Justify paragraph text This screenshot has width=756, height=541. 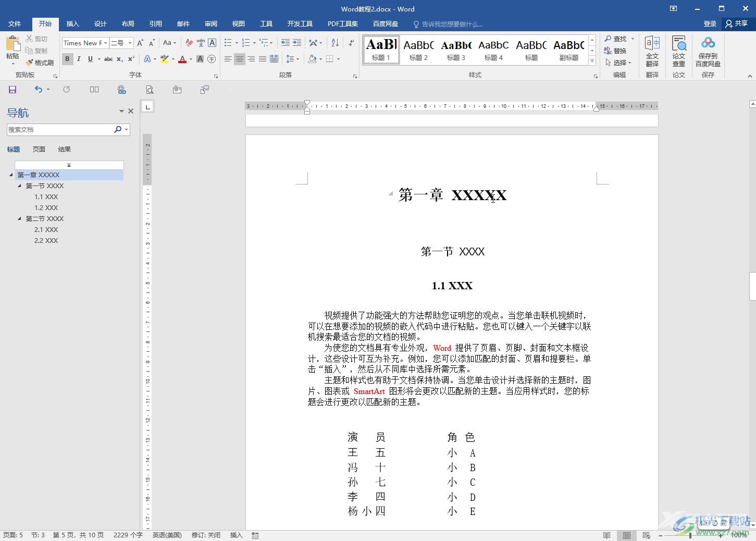tap(263, 59)
